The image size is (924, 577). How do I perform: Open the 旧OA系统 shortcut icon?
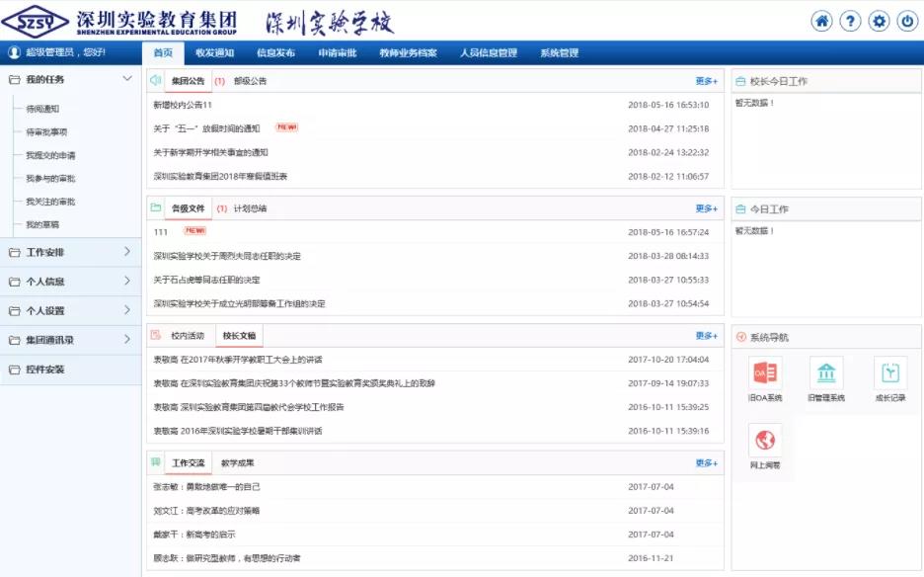tap(765, 372)
